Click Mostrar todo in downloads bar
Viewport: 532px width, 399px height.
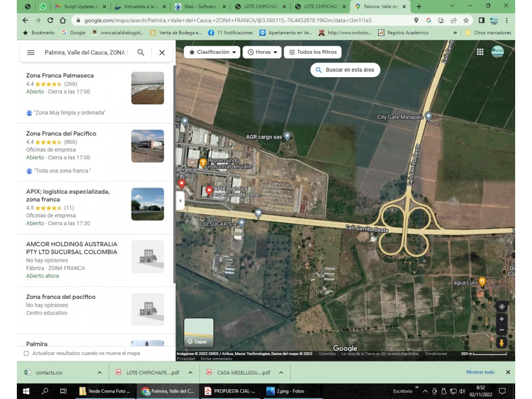pos(480,372)
